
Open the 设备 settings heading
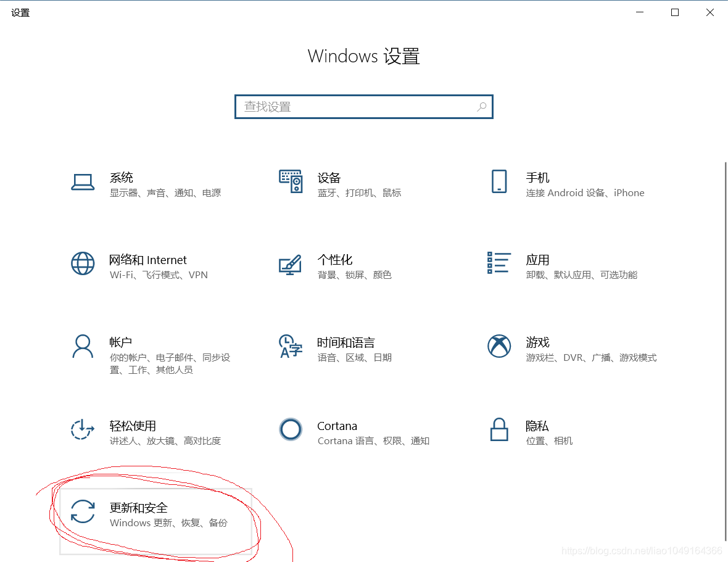click(x=329, y=178)
